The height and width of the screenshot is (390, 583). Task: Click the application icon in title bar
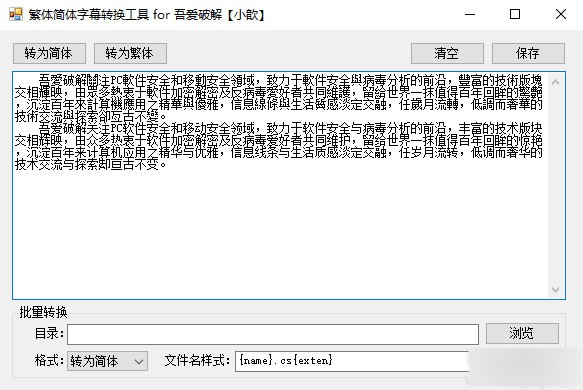coord(16,14)
